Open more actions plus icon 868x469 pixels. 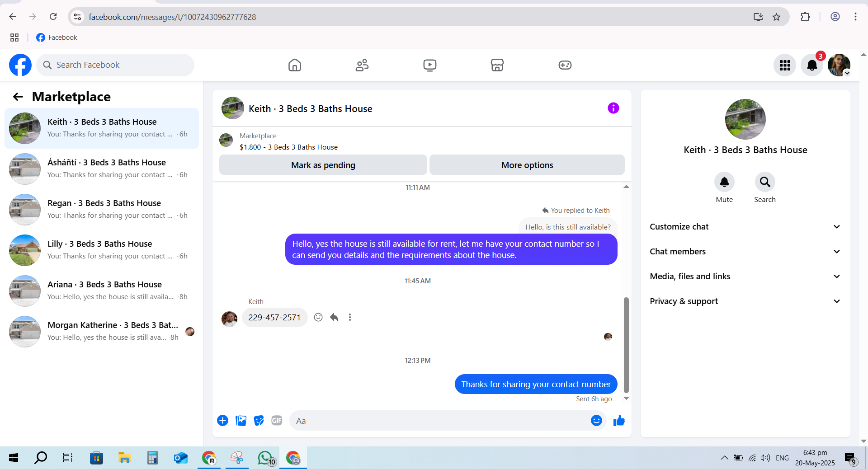[x=223, y=421]
